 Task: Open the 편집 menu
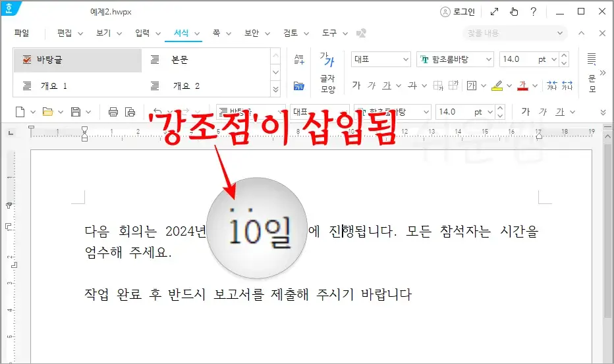coord(65,34)
